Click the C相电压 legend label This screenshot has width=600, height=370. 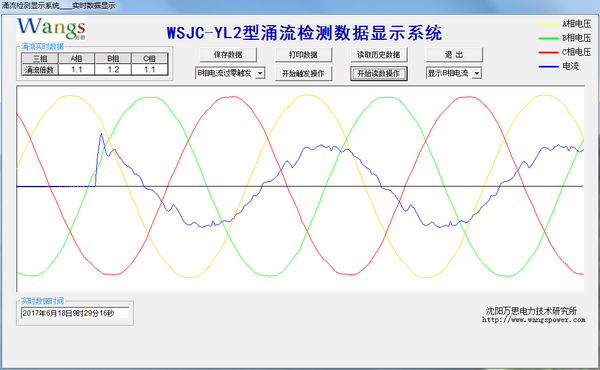click(x=577, y=52)
